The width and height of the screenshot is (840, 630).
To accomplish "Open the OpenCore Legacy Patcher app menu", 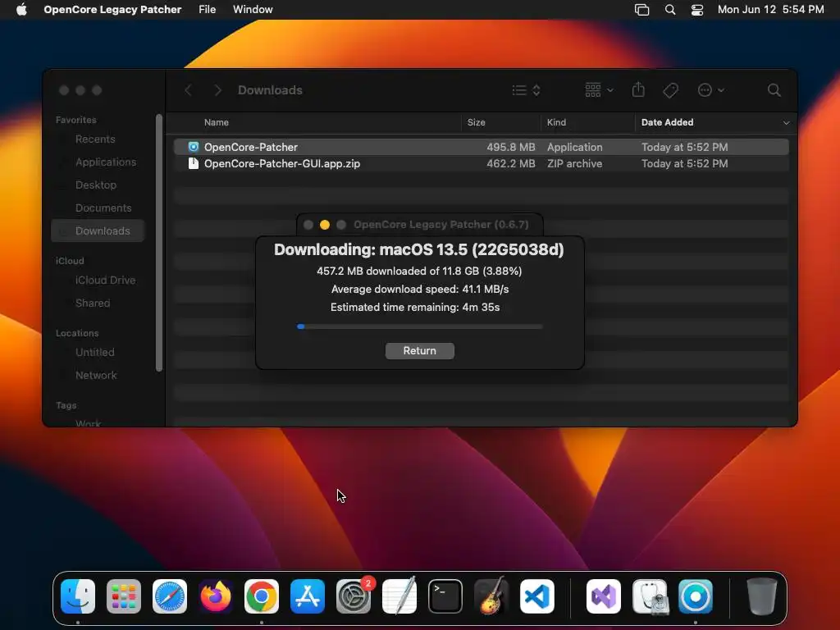I will coord(112,10).
